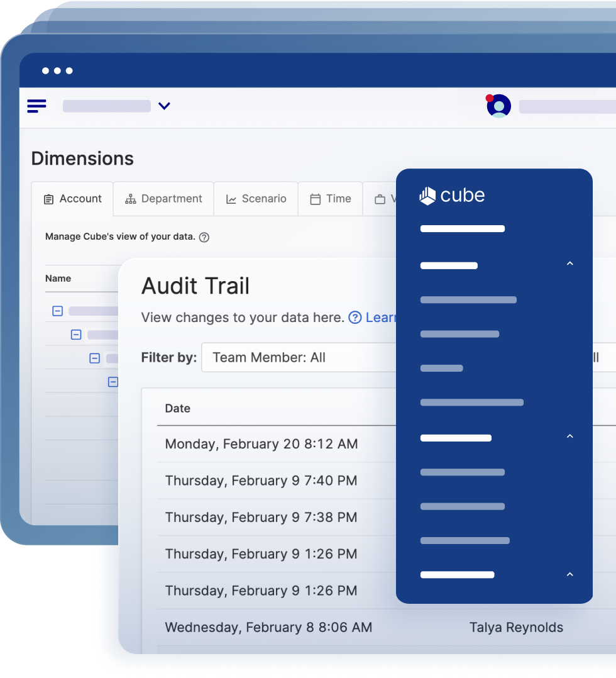Collapse the middle sidebar section chevron
This screenshot has width=616, height=678.
[569, 436]
